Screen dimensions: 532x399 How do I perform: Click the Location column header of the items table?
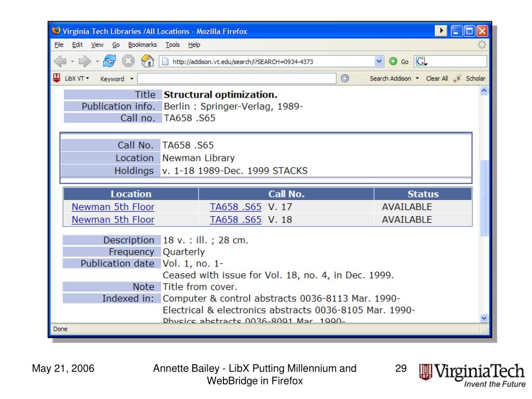pyautogui.click(x=131, y=194)
